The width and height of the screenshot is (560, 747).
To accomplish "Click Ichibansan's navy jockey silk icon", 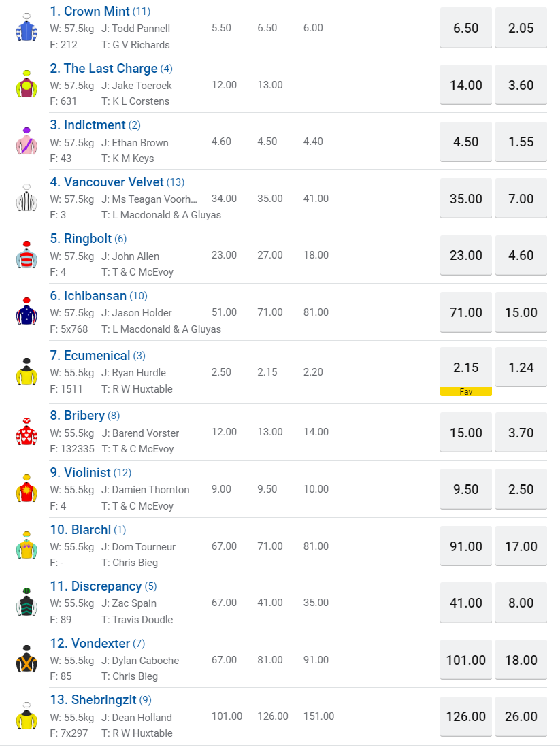I will [x=27, y=312].
